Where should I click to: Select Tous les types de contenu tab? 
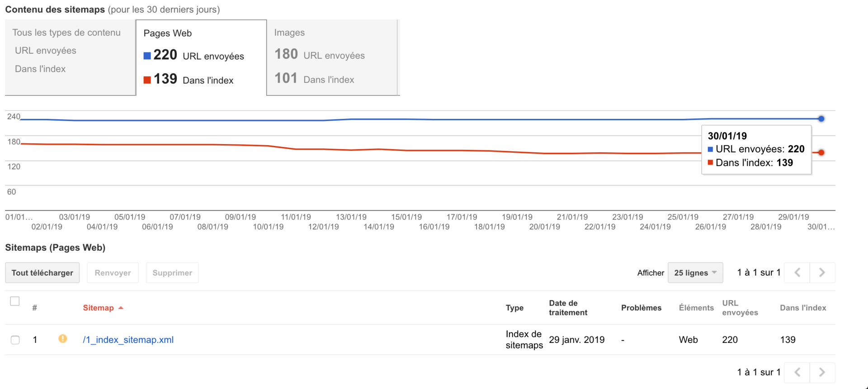tap(70, 57)
